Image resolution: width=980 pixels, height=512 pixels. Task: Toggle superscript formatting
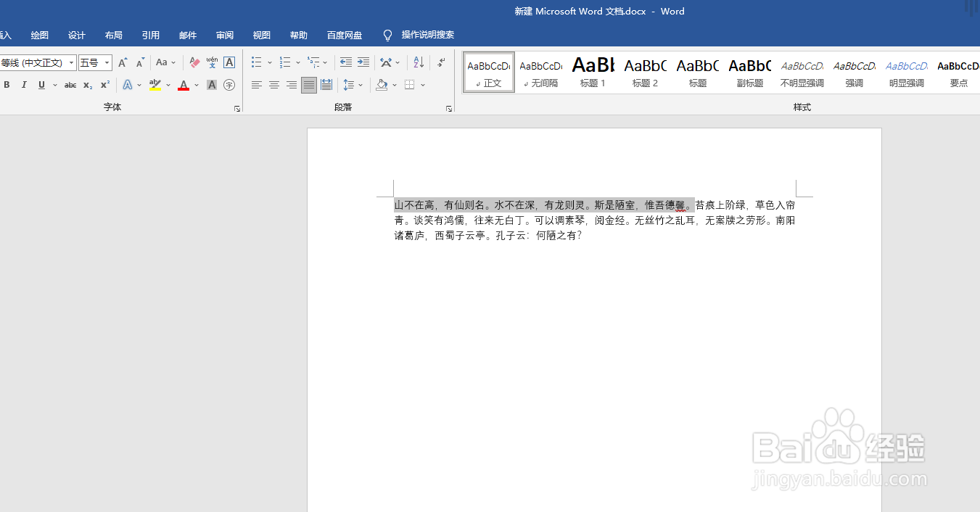104,85
